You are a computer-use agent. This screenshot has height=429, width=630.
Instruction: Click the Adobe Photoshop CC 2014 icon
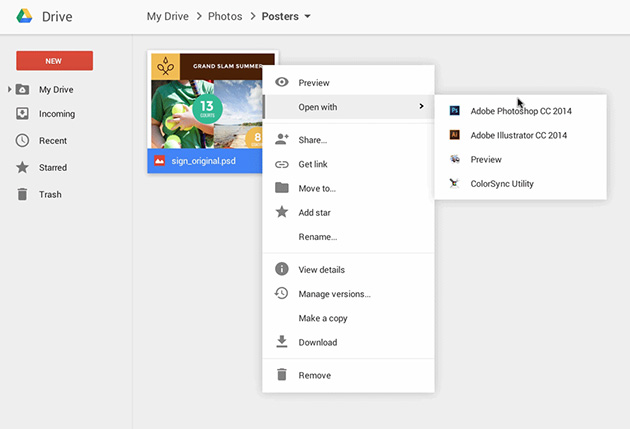point(455,111)
